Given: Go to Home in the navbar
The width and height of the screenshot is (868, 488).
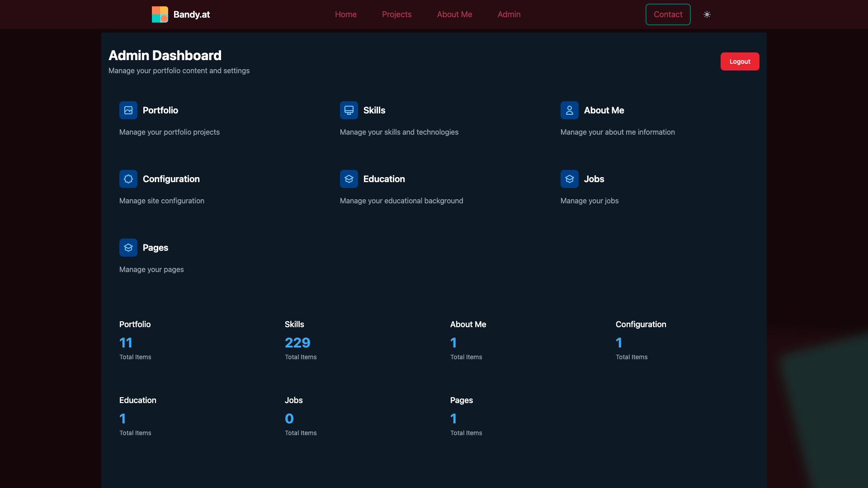Looking at the screenshot, I should (x=346, y=14).
